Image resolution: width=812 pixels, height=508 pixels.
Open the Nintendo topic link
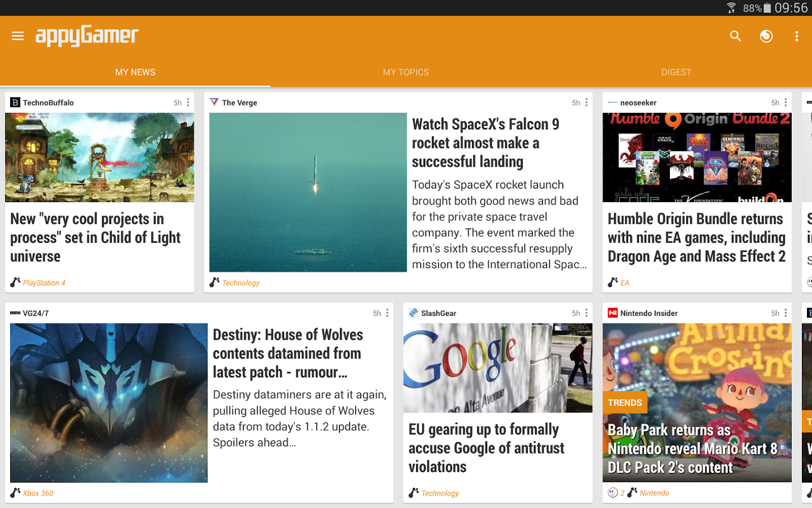[654, 493]
